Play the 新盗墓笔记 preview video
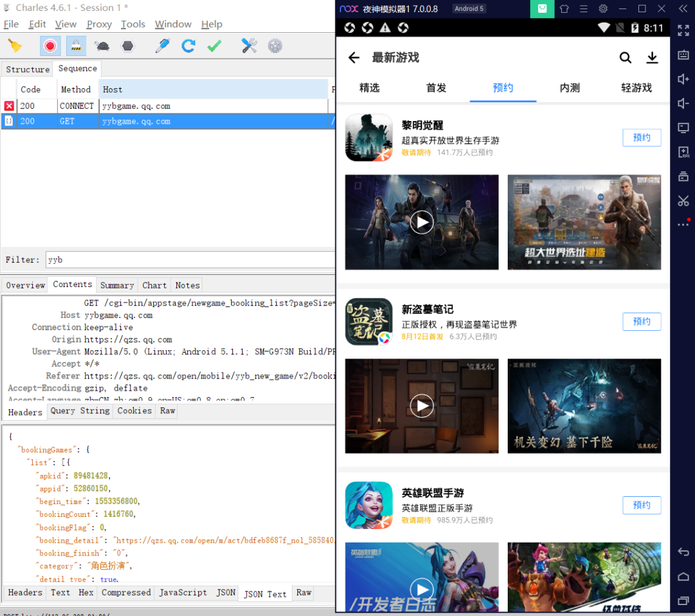 (x=422, y=406)
